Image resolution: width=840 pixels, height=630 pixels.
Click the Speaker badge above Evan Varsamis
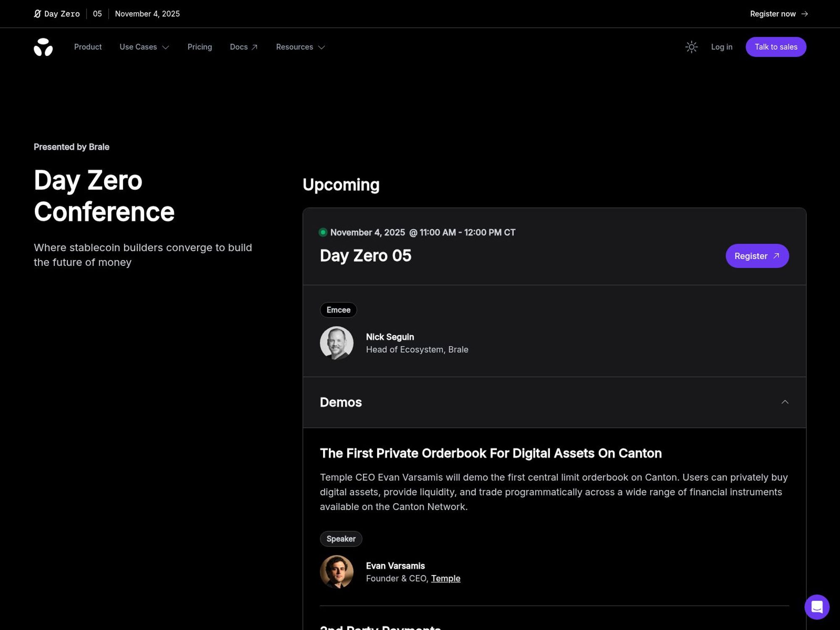341,539
